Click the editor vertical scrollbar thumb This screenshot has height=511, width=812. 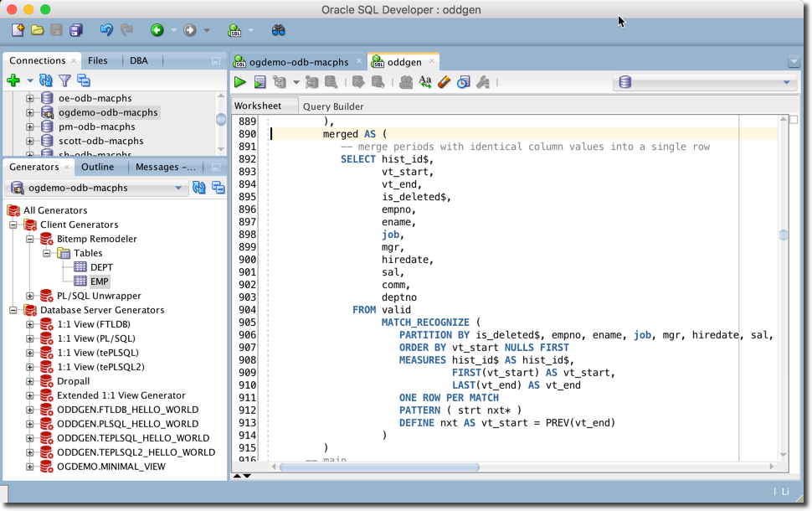coord(783,235)
